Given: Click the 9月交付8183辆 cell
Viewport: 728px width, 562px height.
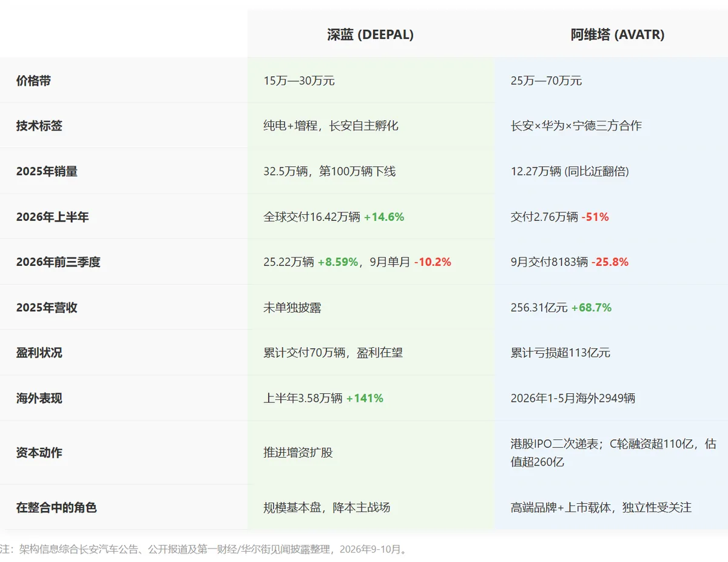Looking at the screenshot, I should [611, 262].
